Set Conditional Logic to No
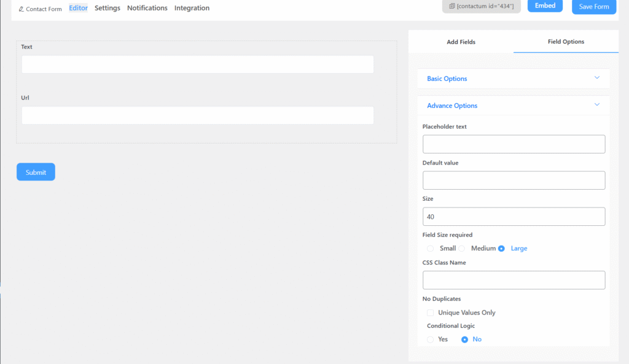The width and height of the screenshot is (629, 364). (464, 339)
